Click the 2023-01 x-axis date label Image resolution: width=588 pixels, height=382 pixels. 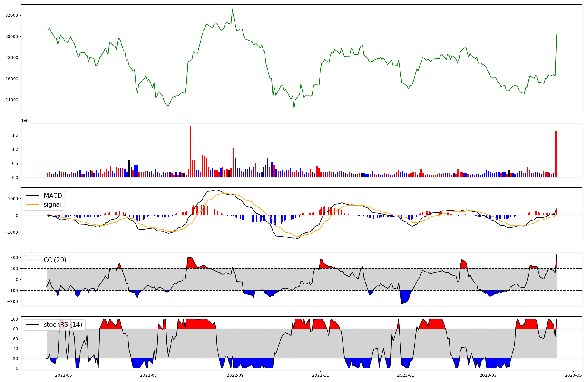coord(406,375)
